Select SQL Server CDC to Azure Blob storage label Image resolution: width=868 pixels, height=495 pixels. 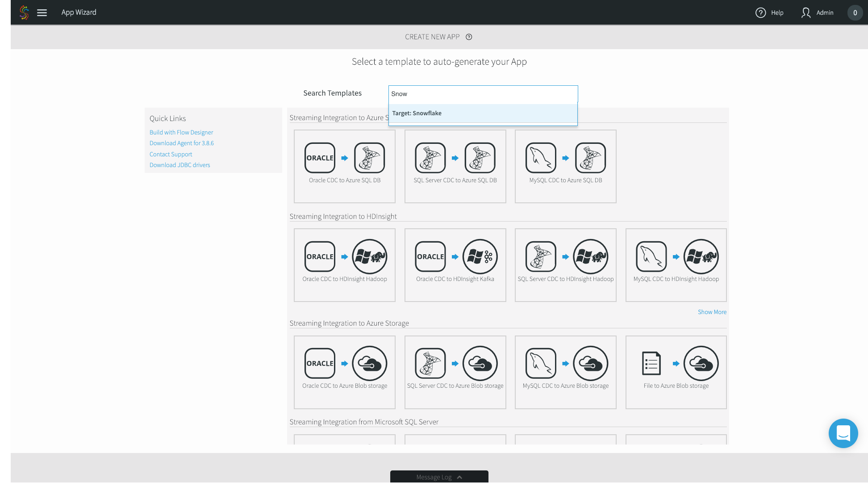[x=455, y=386]
